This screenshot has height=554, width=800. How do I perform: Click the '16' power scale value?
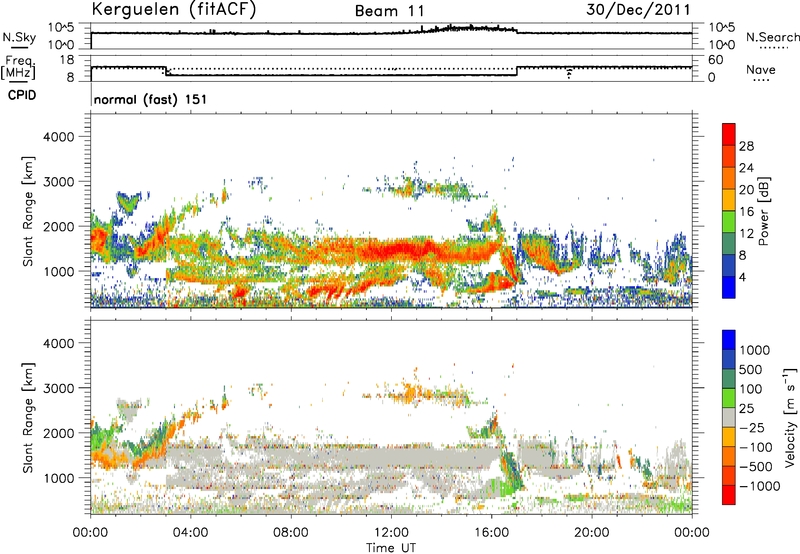click(x=746, y=211)
